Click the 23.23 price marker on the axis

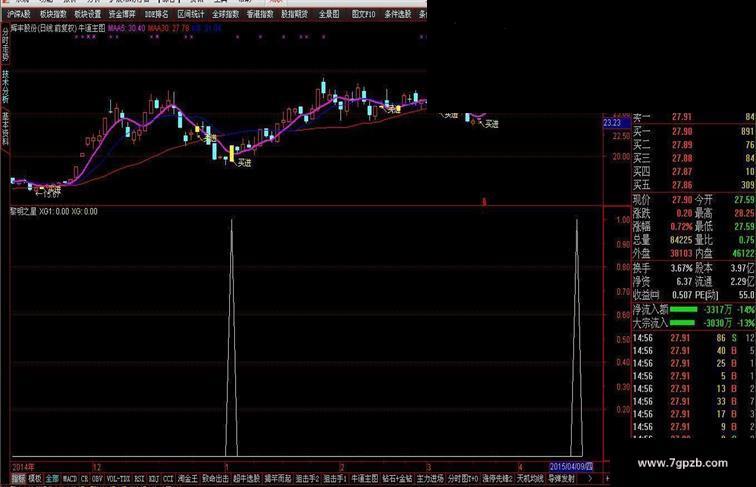tap(616, 122)
